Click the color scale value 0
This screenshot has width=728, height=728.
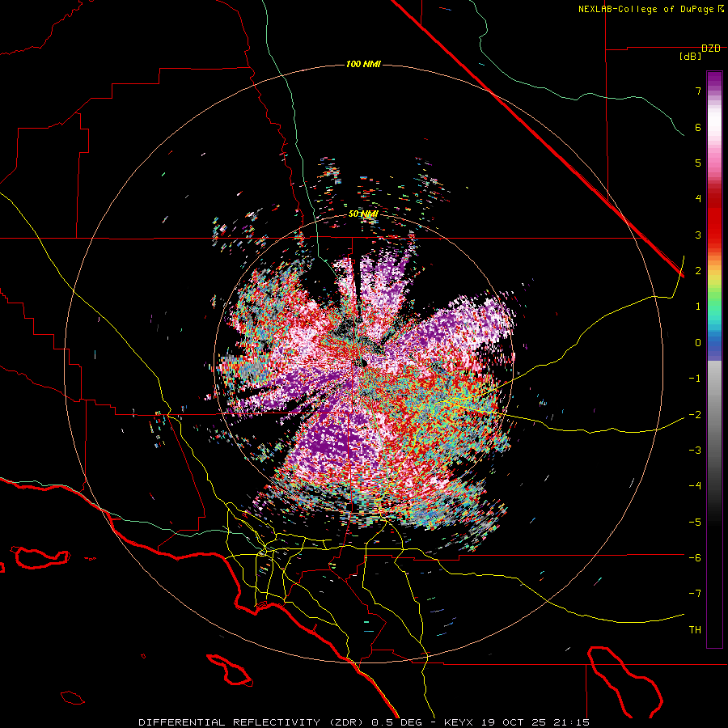[698, 343]
